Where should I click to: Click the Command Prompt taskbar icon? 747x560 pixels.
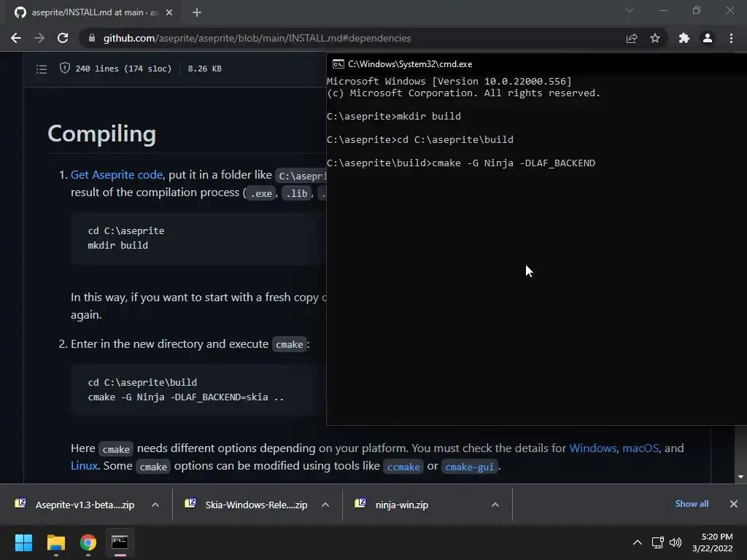point(120,542)
